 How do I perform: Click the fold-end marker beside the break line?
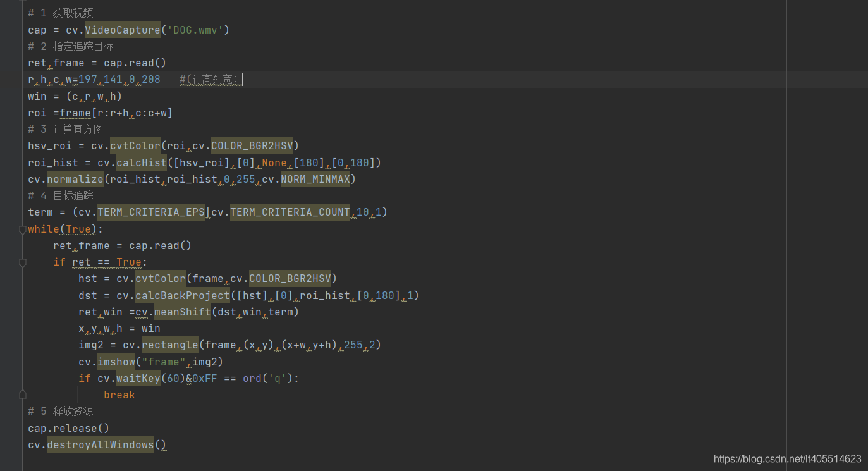(x=22, y=395)
